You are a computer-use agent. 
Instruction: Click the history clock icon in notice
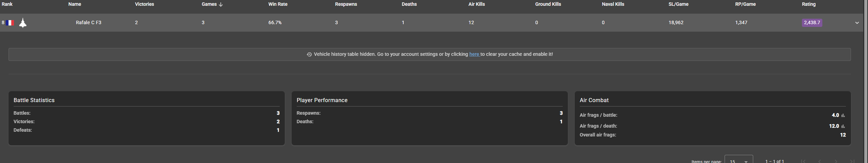click(x=309, y=54)
